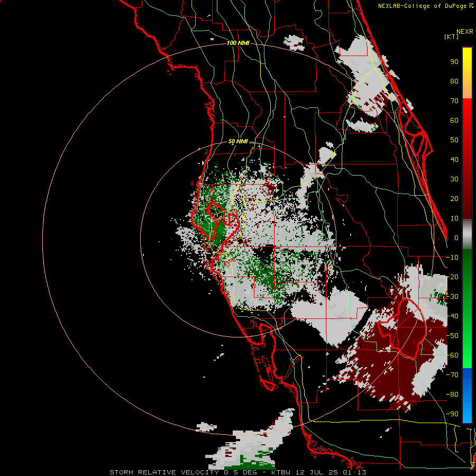Click the positive 50 scale value
The image size is (476, 476).
(454, 140)
